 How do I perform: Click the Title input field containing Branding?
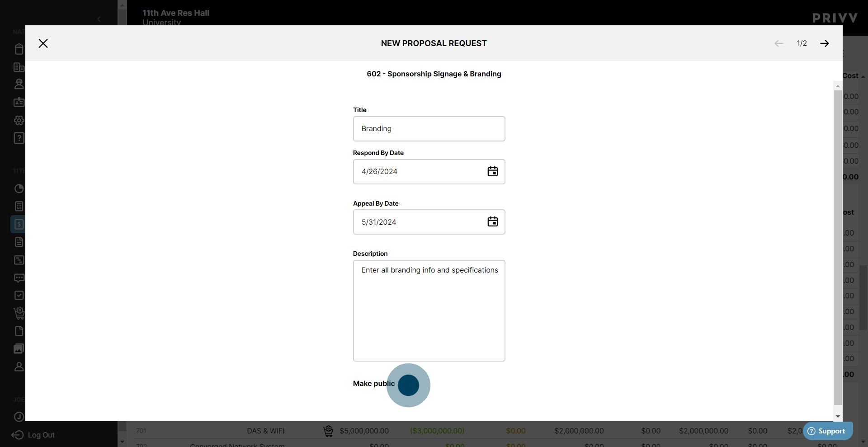click(429, 129)
